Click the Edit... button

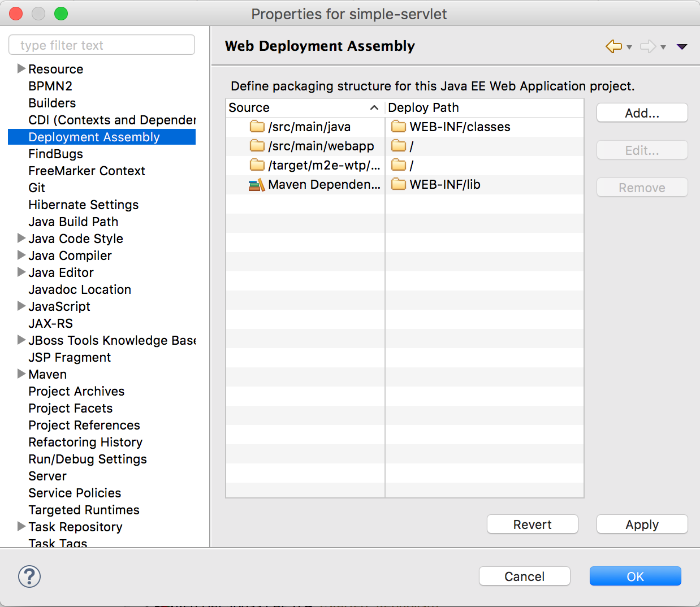(x=642, y=150)
